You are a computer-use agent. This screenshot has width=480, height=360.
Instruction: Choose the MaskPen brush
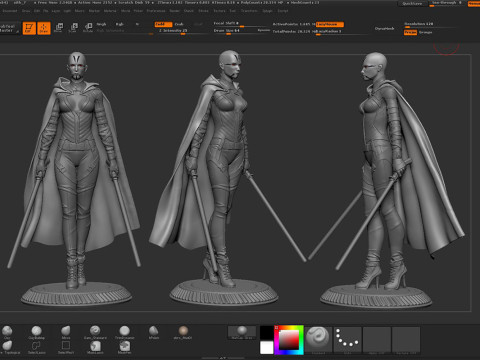(124, 347)
